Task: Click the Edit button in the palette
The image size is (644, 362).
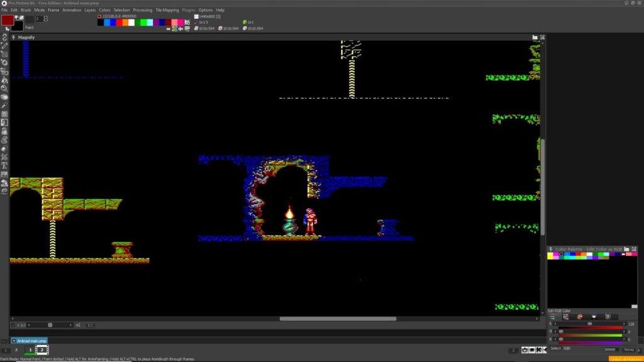Action: [567, 348]
